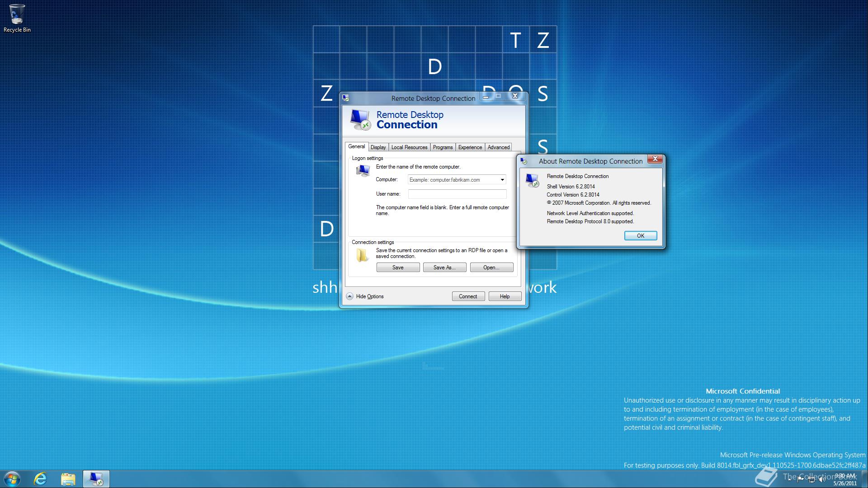Click the volume speaker tray icon
Viewport: 868px width, 488px height.
point(822,480)
